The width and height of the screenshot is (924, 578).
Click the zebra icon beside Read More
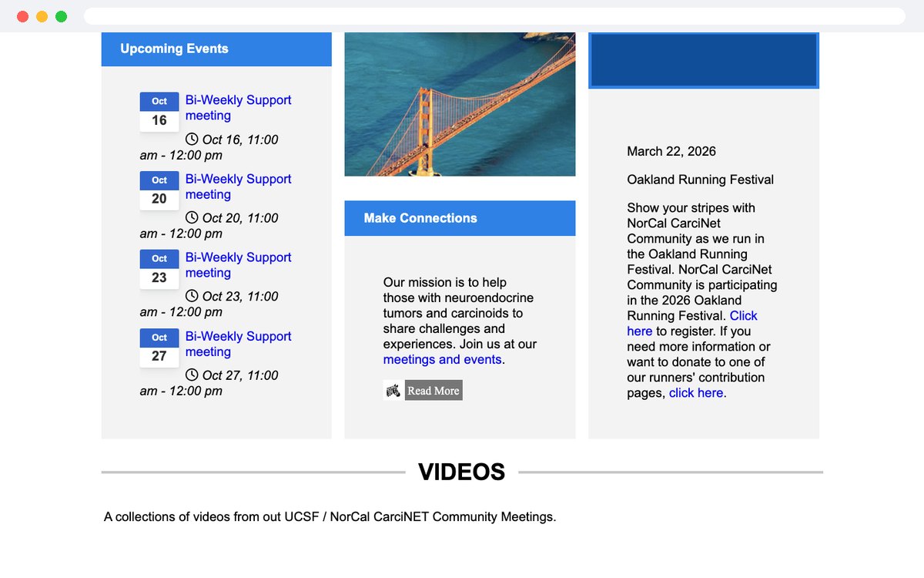[393, 391]
